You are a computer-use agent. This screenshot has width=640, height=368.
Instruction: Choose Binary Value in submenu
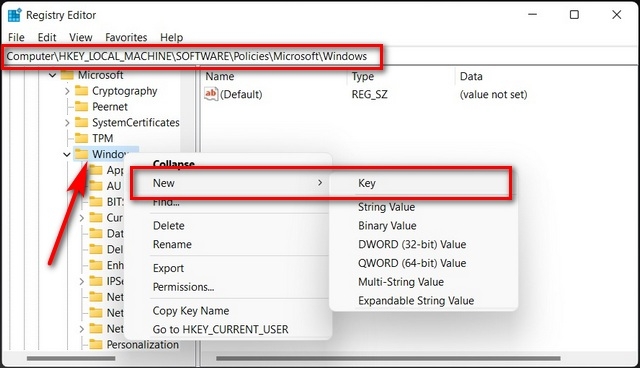click(x=387, y=226)
